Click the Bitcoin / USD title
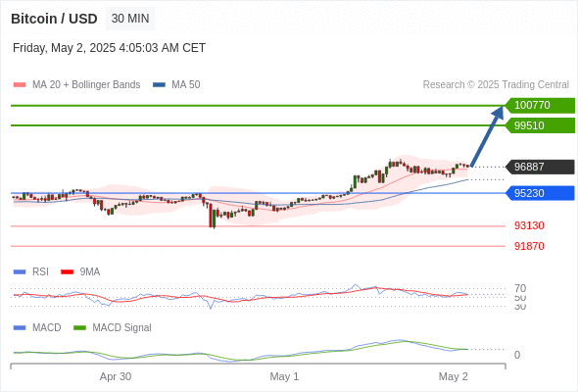 click(54, 19)
